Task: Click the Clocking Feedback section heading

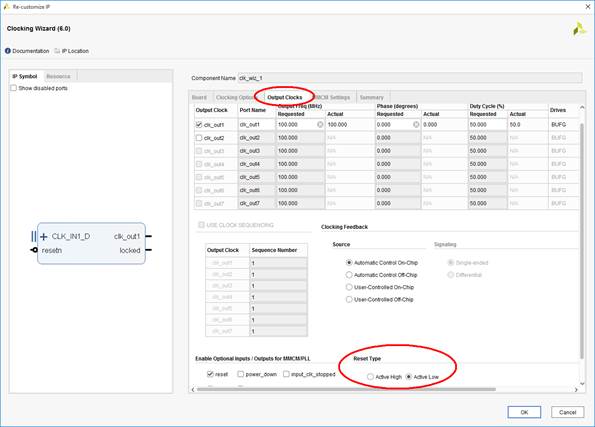Action: click(x=344, y=227)
